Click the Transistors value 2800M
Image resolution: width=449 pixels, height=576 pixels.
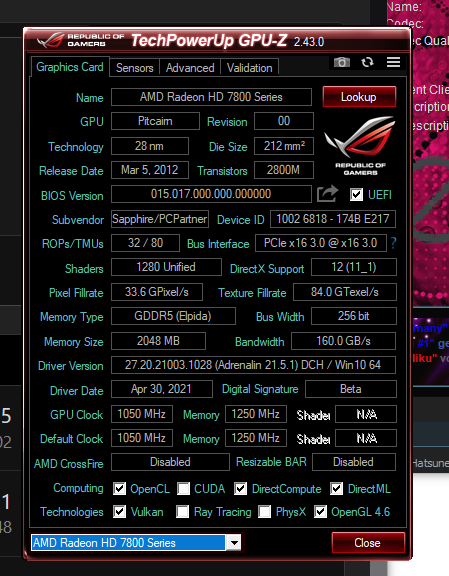click(x=284, y=170)
